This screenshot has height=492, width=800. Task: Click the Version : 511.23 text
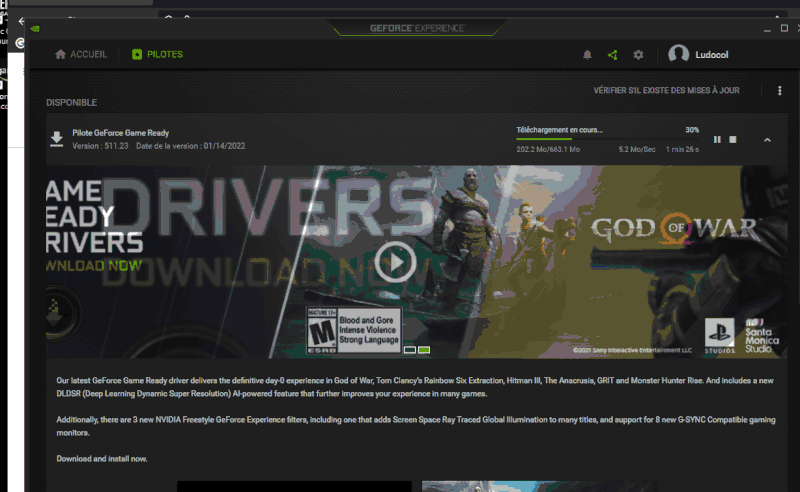(100, 146)
